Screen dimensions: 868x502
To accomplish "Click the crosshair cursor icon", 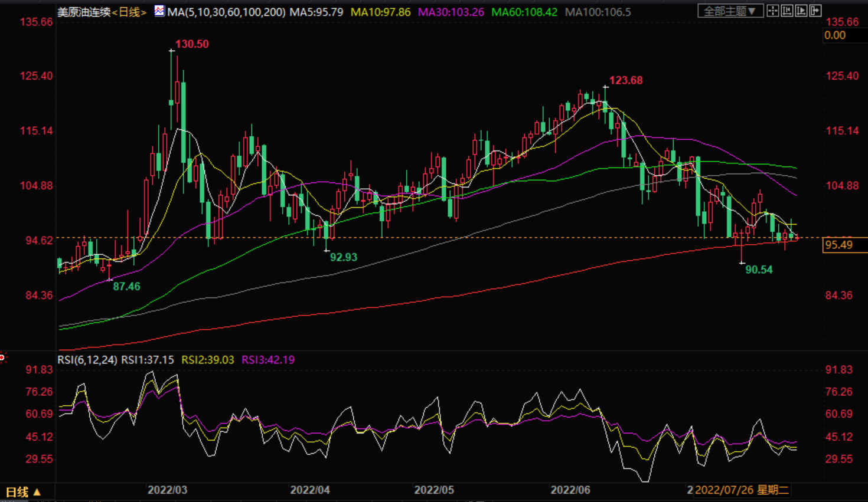I will (x=773, y=11).
